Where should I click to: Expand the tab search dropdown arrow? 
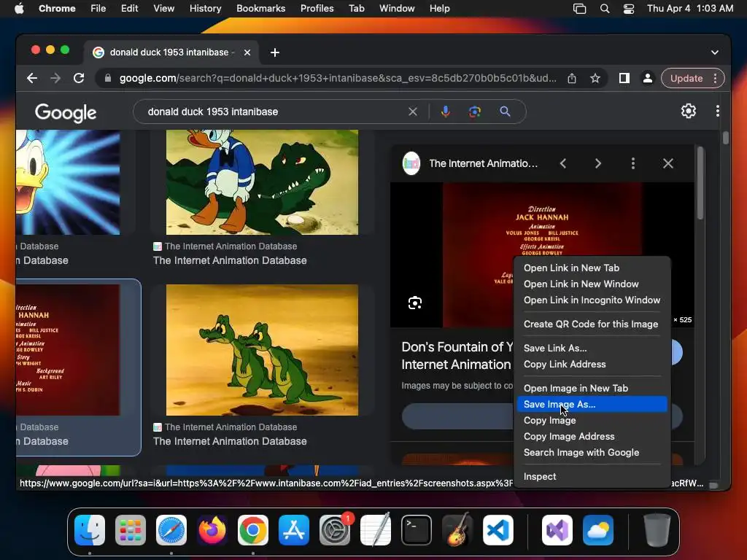[715, 52]
